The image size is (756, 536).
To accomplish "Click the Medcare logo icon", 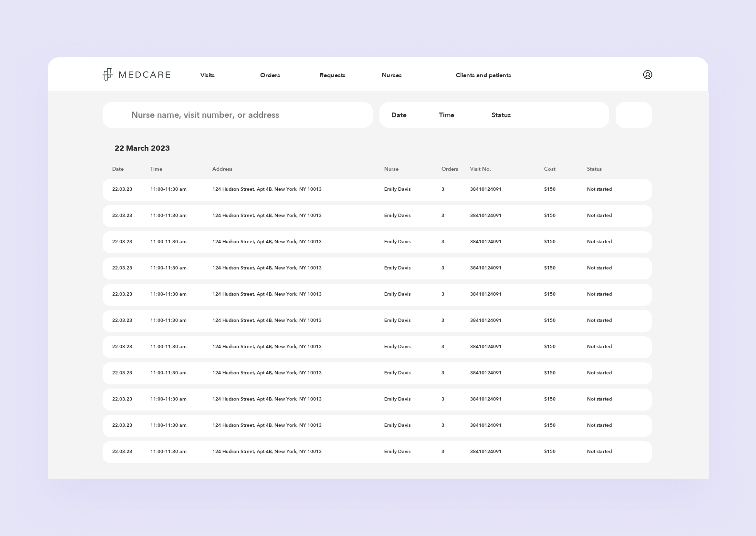I will pos(107,74).
